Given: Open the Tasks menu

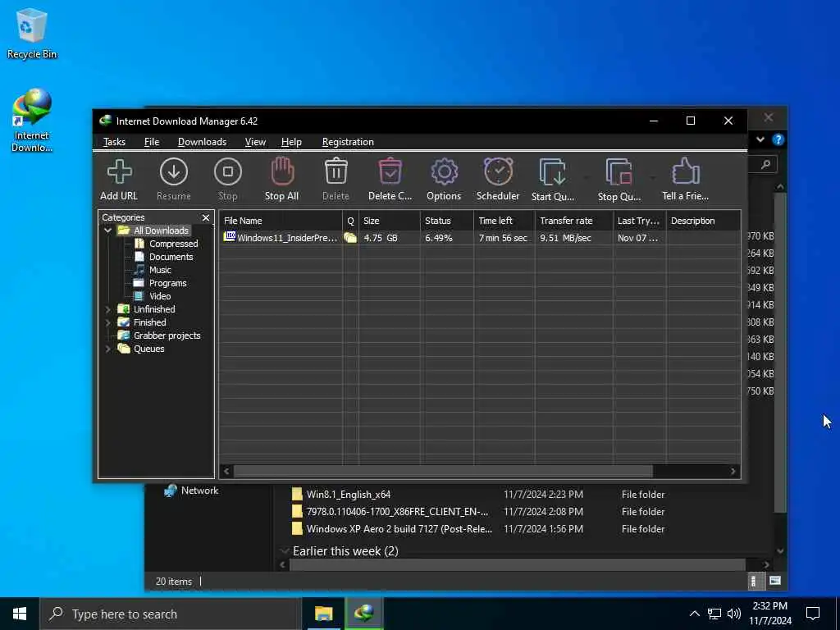Looking at the screenshot, I should click(114, 142).
